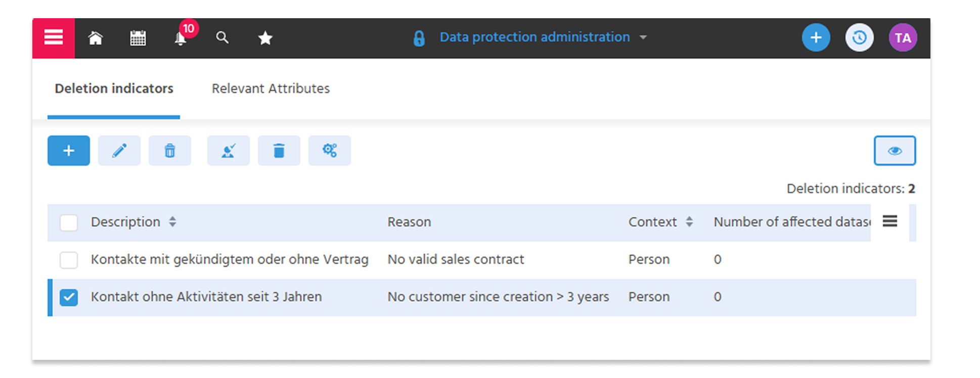Click 'No customer since creation > 3 years'
980x378 pixels.
pyautogui.click(x=498, y=297)
